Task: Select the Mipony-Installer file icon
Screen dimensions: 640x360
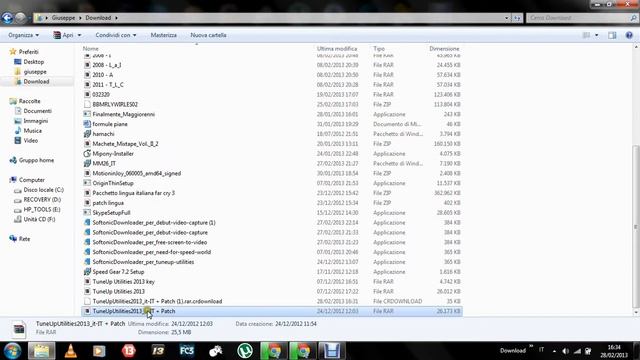Action: click(87, 153)
